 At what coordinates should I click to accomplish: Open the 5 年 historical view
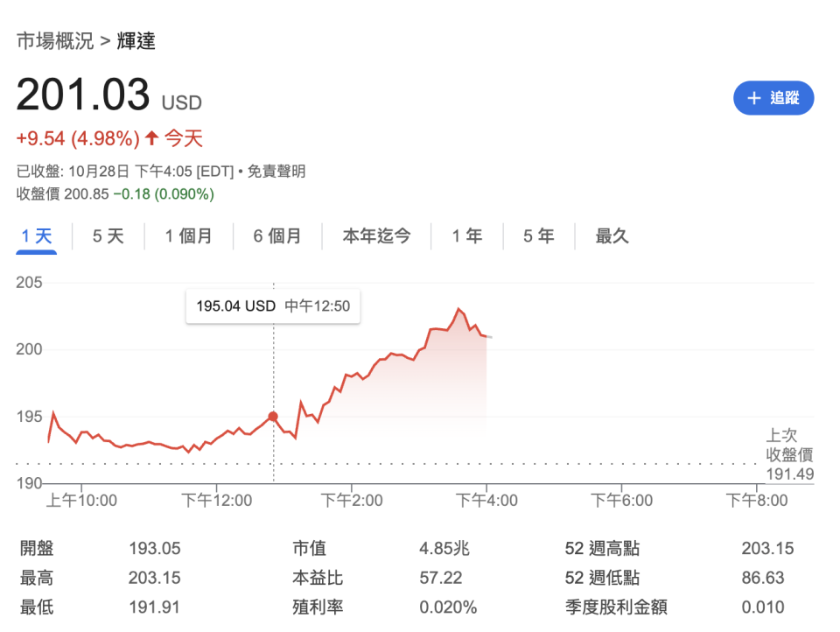[537, 235]
